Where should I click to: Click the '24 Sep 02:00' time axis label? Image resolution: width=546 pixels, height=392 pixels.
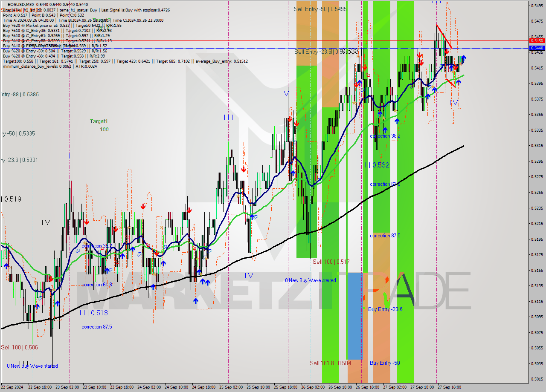coord(149,387)
